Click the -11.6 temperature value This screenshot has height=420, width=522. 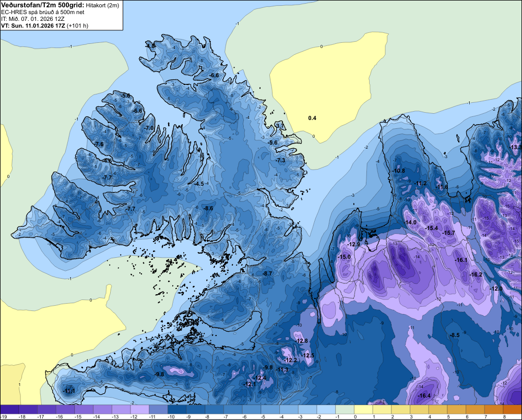point(442,187)
